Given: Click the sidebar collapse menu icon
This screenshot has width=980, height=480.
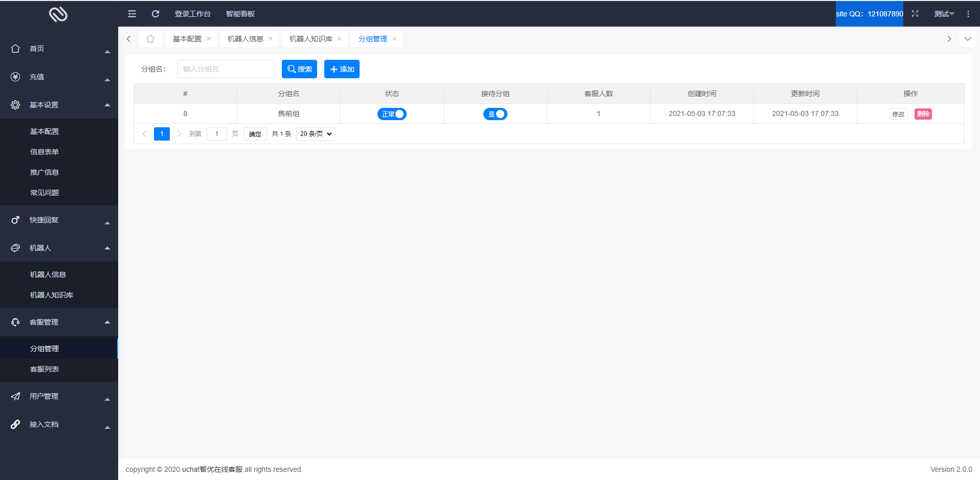Looking at the screenshot, I should 132,14.
